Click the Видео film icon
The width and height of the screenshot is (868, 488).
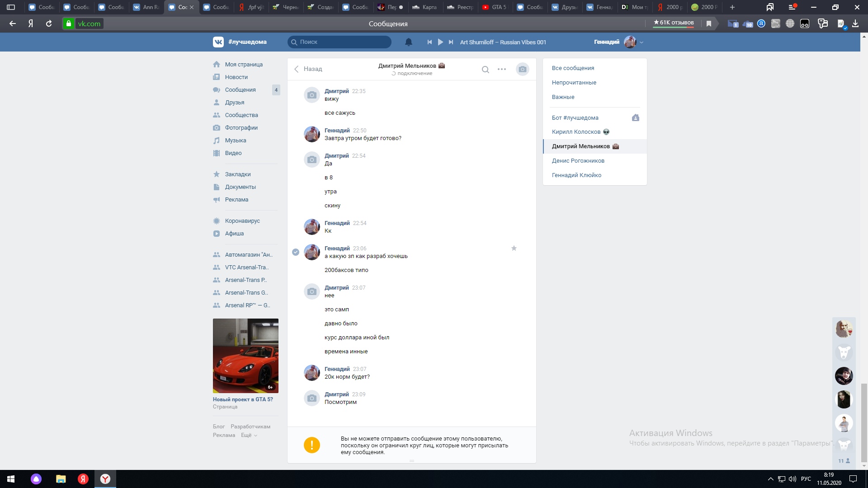coord(217,153)
